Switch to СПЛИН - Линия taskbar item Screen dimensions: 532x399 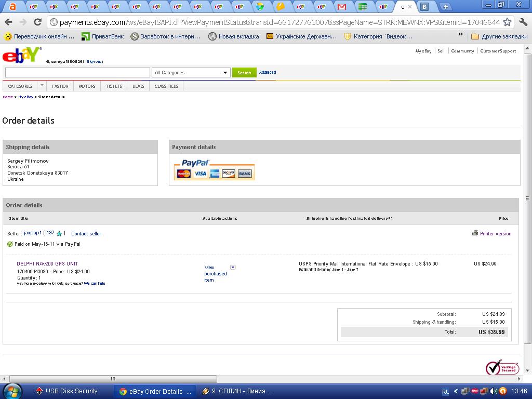[237, 391]
